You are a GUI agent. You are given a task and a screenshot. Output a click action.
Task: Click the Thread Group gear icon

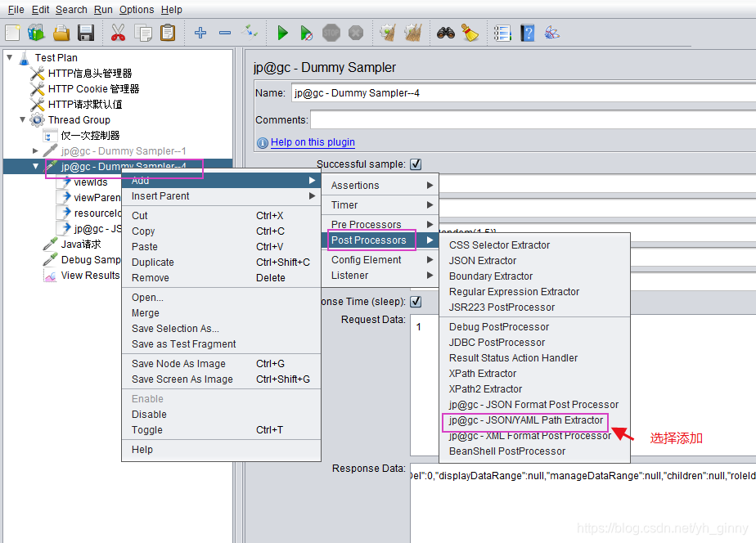(x=37, y=119)
